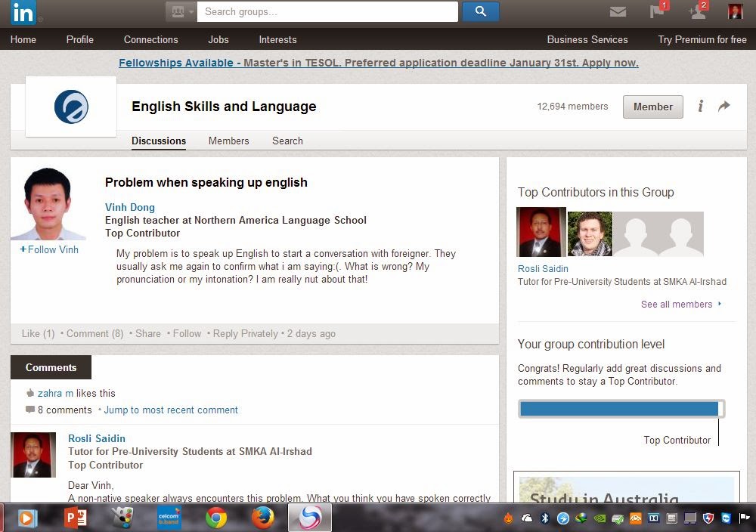
Task: Click the group contribution level progress bar
Action: (621, 409)
